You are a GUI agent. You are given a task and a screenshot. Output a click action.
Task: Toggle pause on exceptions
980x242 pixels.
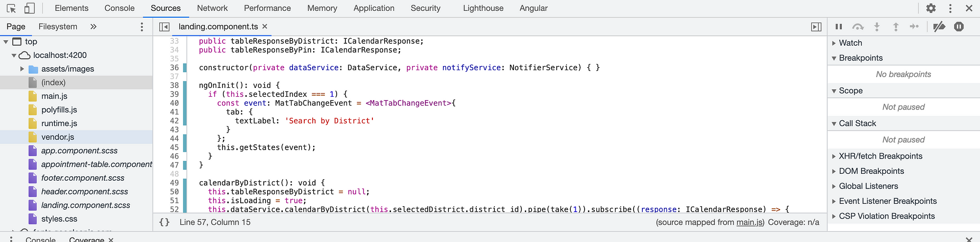pos(959,27)
